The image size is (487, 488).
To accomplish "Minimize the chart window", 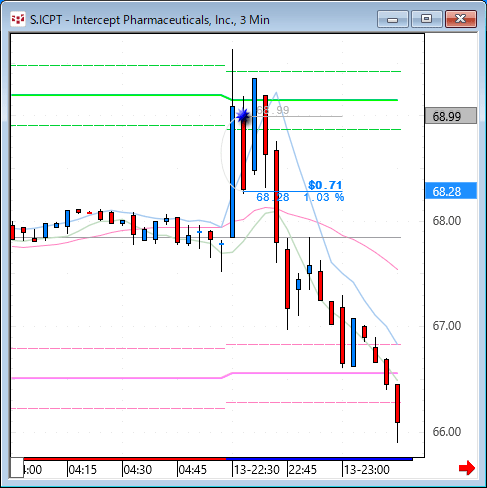I will pos(393,19).
